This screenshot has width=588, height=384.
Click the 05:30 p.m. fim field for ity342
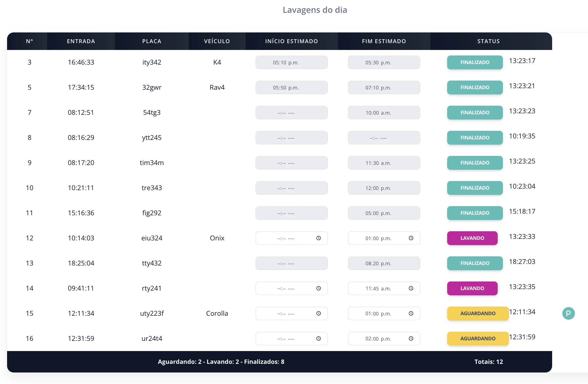coord(384,62)
